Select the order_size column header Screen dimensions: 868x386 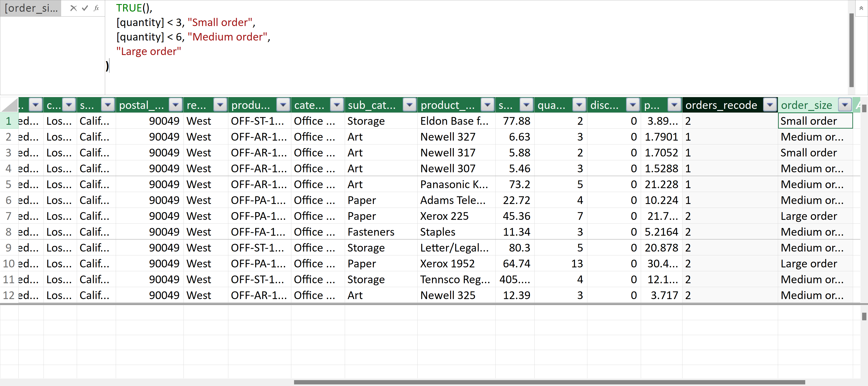(806, 105)
